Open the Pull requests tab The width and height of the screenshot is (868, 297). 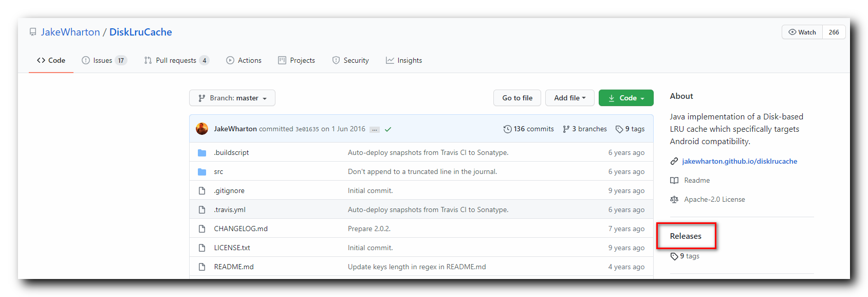point(176,60)
